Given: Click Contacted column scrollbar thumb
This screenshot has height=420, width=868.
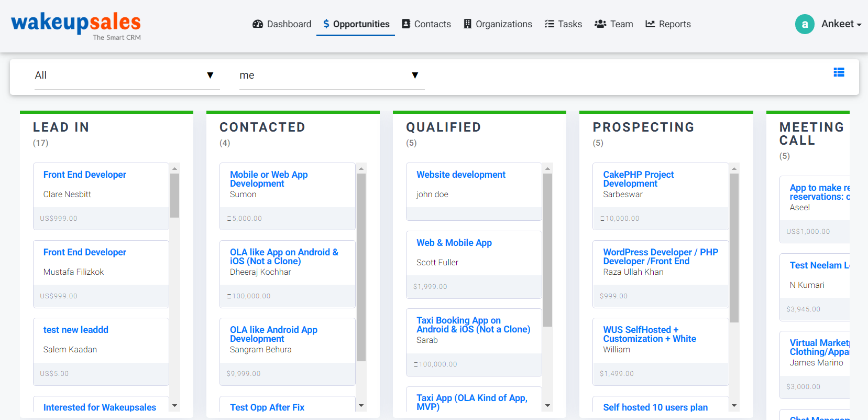Looking at the screenshot, I should pyautogui.click(x=361, y=267).
